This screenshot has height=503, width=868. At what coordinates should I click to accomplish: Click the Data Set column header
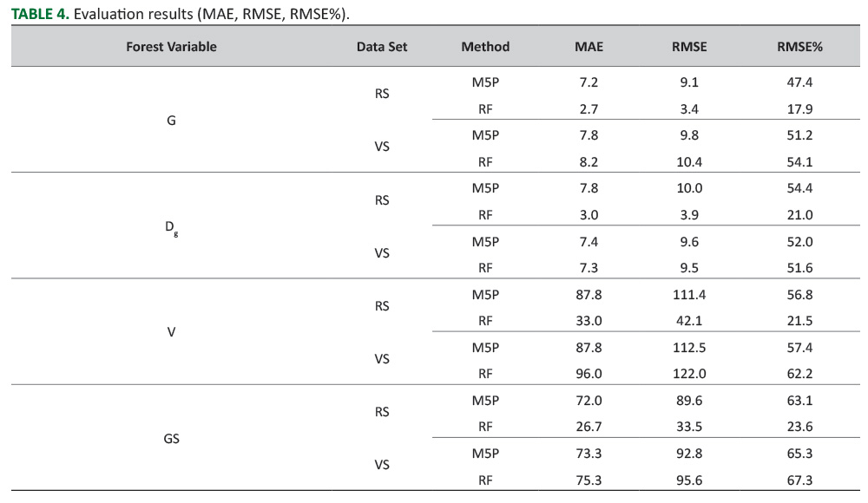pos(382,47)
